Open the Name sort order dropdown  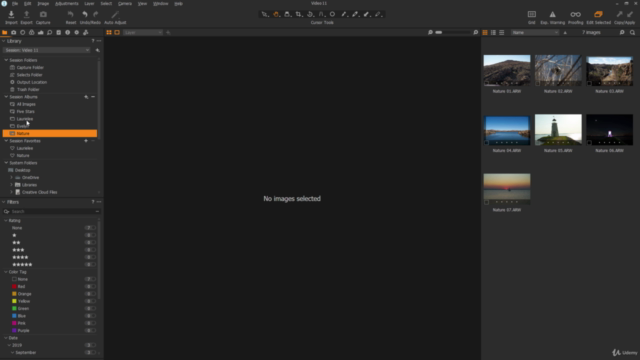pos(535,32)
